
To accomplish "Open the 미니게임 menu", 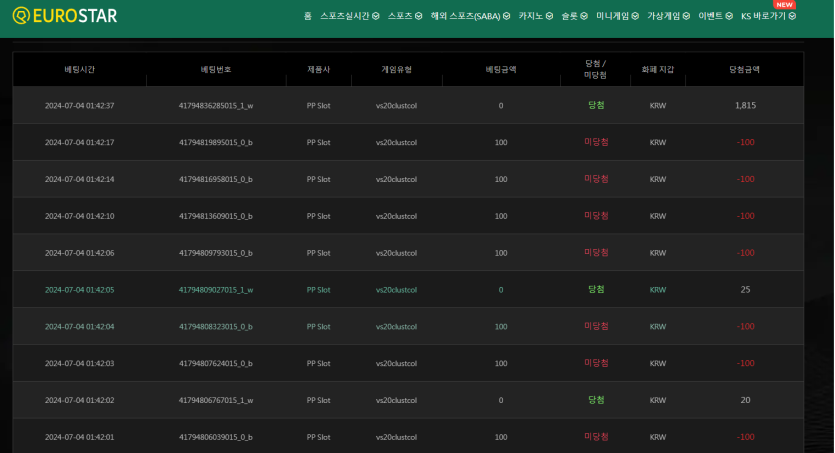I will coord(612,16).
